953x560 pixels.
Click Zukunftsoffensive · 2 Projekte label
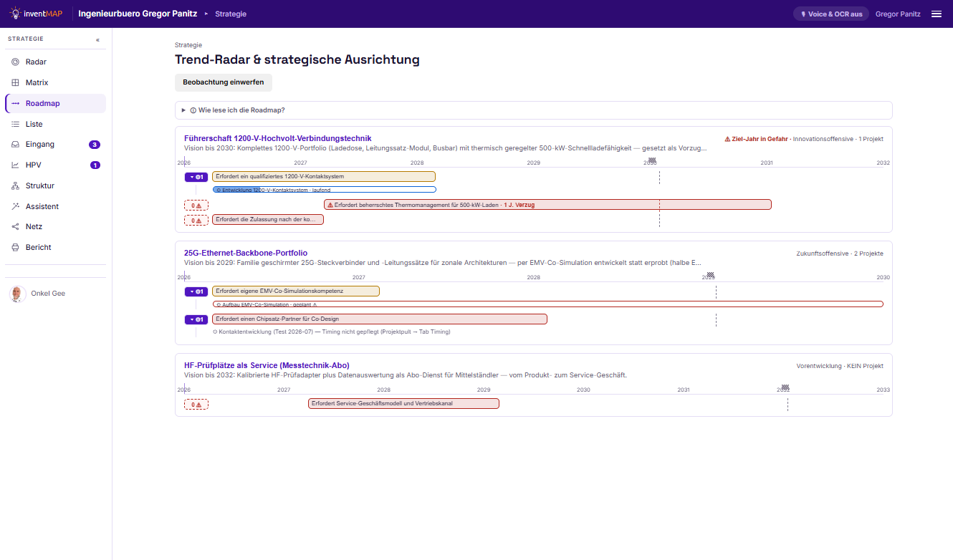click(x=840, y=254)
